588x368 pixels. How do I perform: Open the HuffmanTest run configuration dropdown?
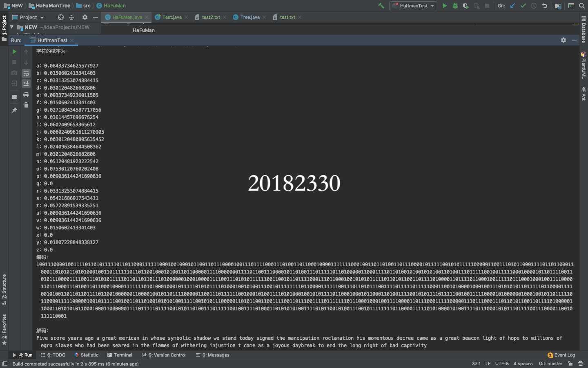tap(413, 6)
